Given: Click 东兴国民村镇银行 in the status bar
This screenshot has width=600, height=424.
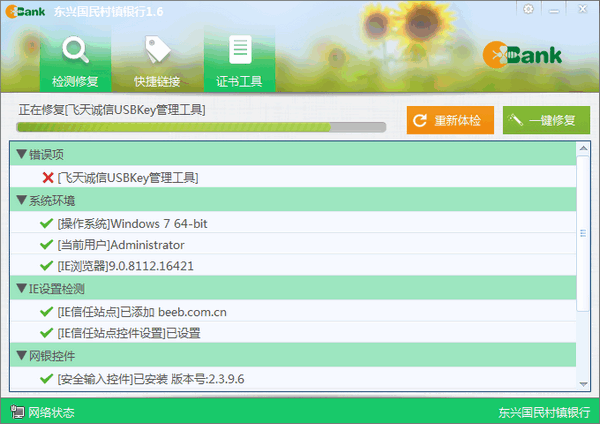Looking at the screenshot, I should 544,412.
